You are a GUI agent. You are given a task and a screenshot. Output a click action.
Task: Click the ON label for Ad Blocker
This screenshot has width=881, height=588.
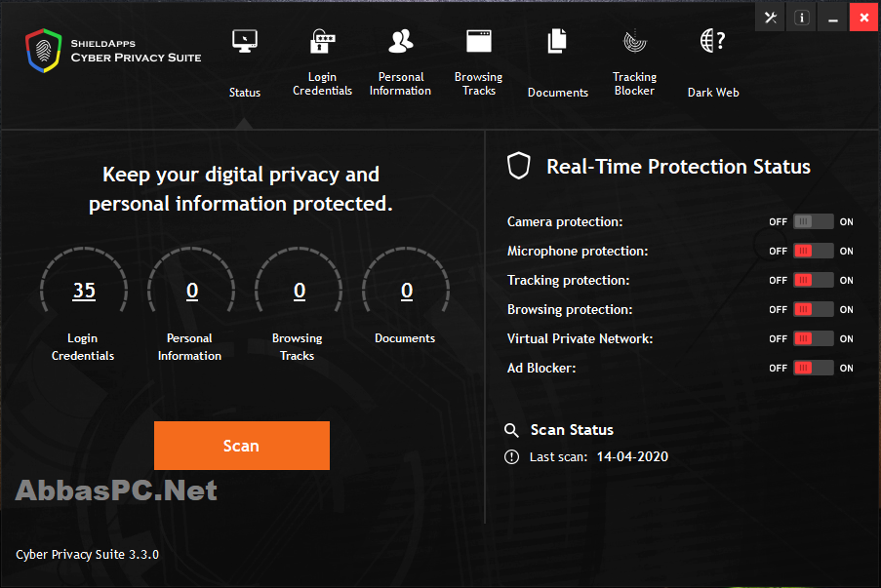click(846, 368)
